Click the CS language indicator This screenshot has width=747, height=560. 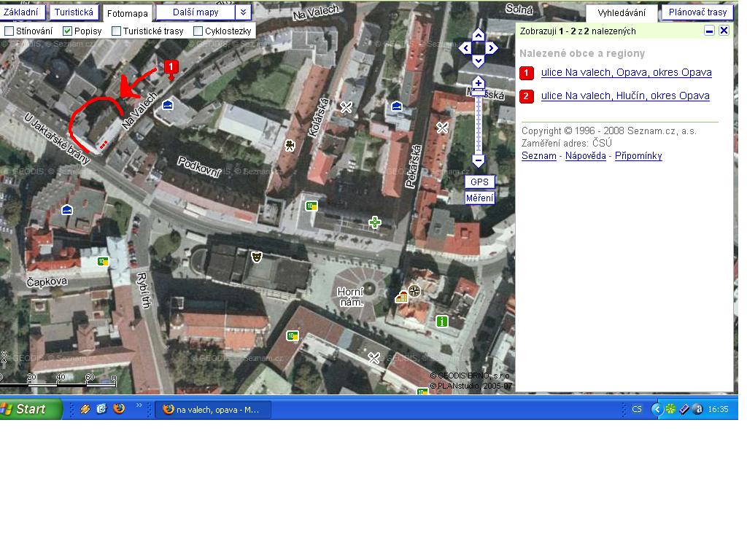pos(636,409)
